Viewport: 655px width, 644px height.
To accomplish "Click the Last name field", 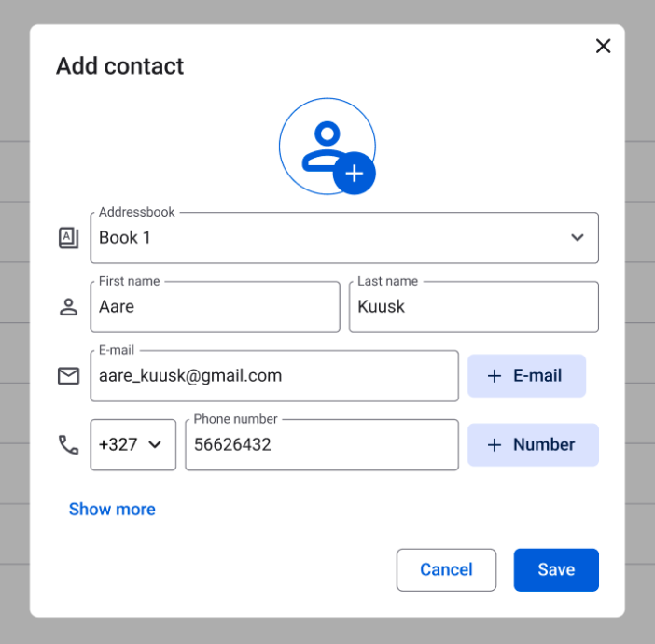I will (x=473, y=307).
